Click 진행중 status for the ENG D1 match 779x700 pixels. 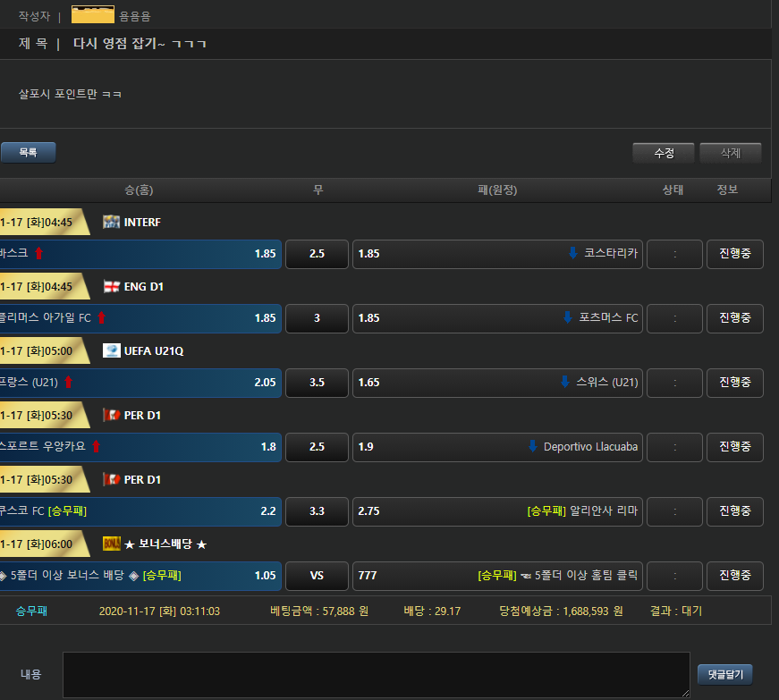[x=734, y=318]
